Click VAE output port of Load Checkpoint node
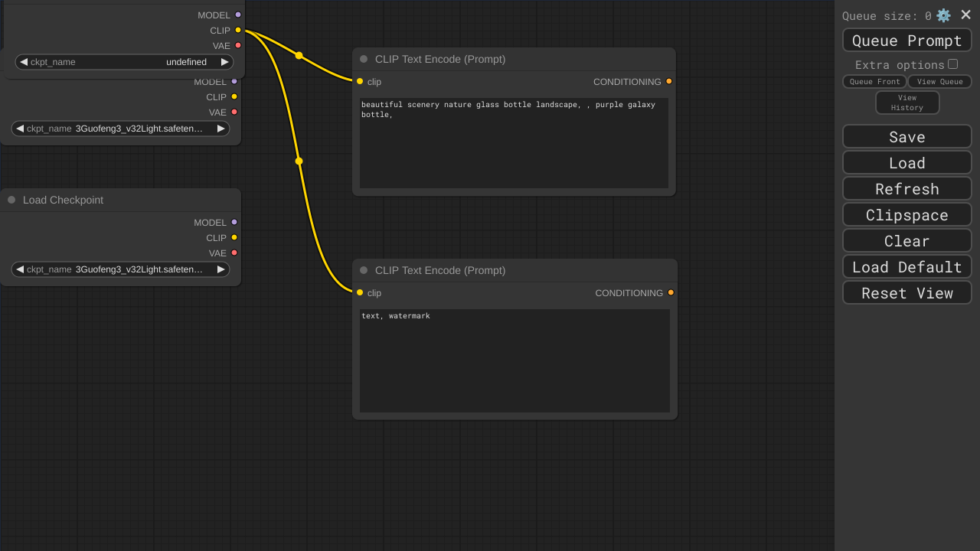The height and width of the screenshot is (551, 980). pos(234,253)
